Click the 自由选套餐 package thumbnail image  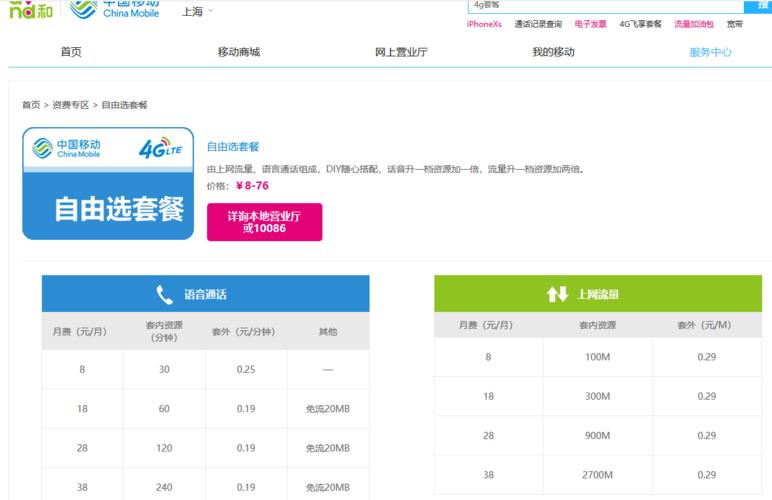(x=108, y=184)
